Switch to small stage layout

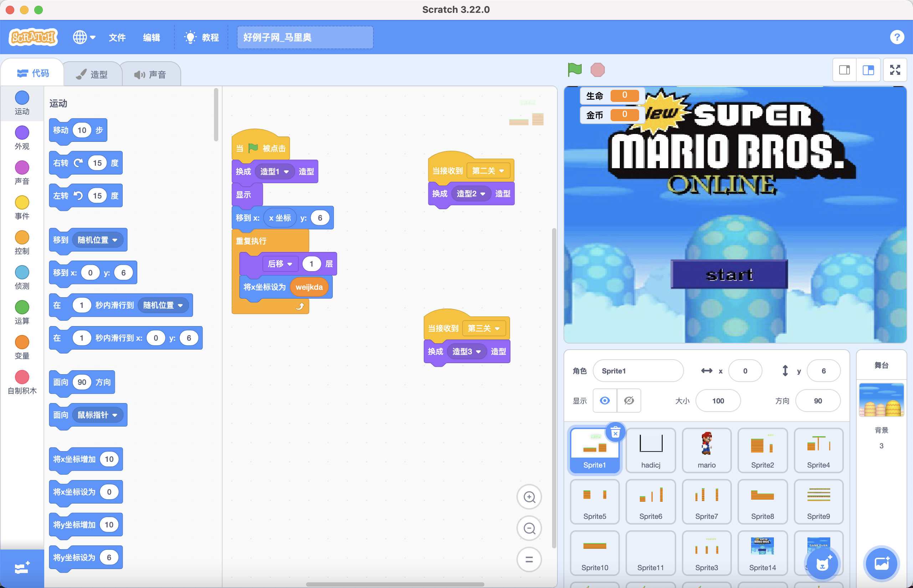click(x=845, y=70)
